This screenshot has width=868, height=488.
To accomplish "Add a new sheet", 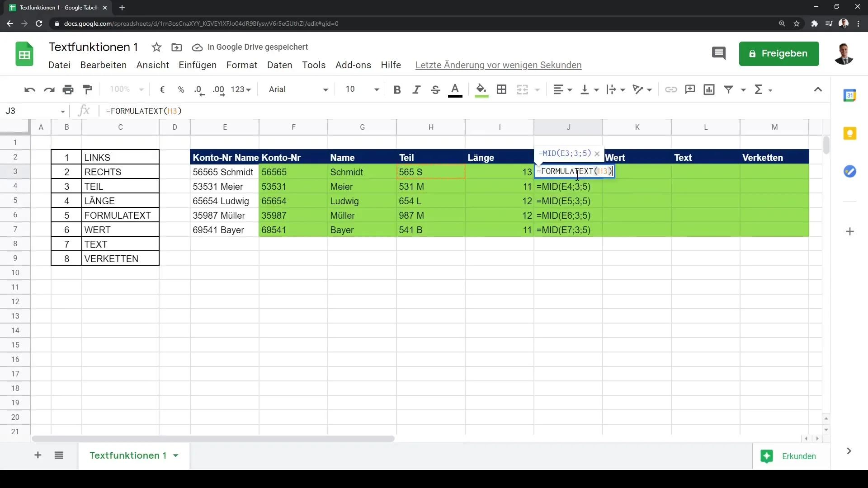I will tap(38, 455).
